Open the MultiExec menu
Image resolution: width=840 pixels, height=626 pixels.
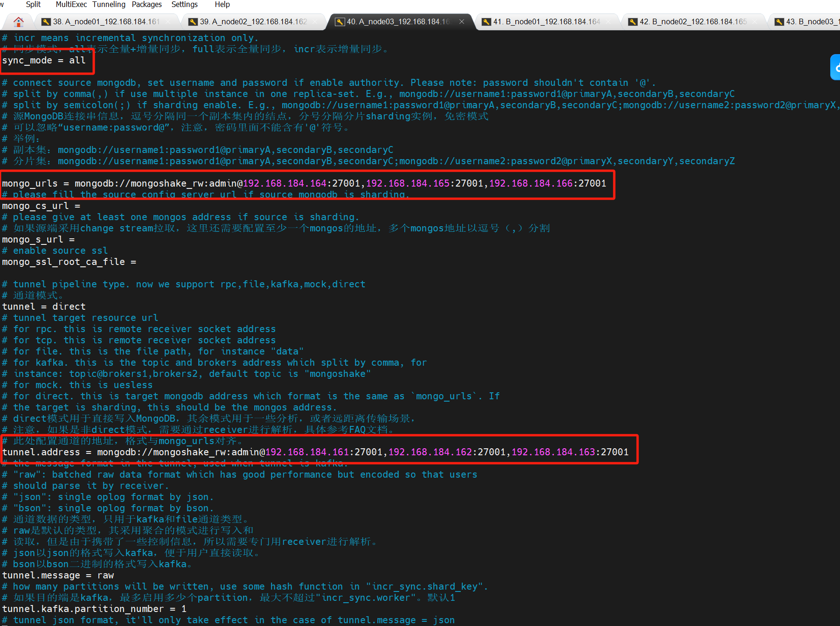pos(71,4)
